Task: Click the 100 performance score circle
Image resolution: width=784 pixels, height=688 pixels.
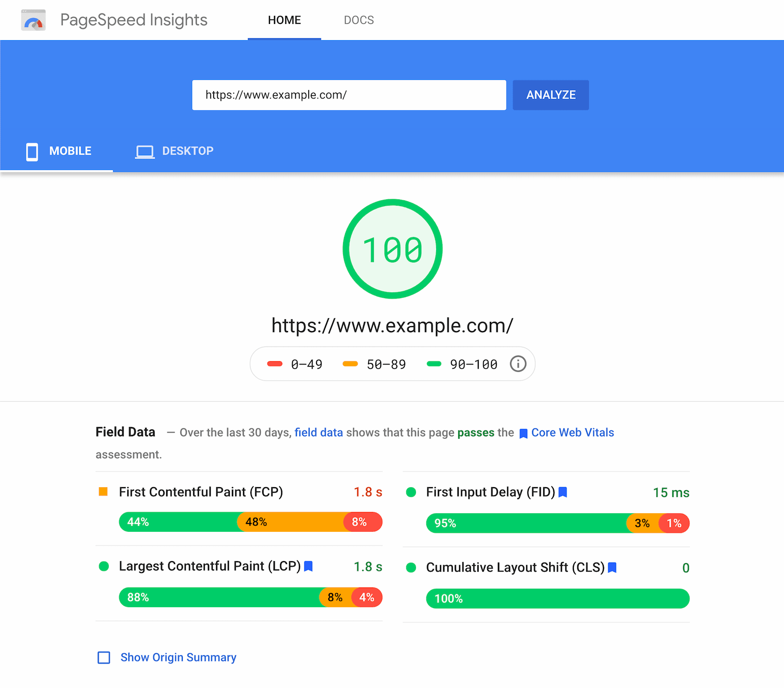Action: point(392,249)
